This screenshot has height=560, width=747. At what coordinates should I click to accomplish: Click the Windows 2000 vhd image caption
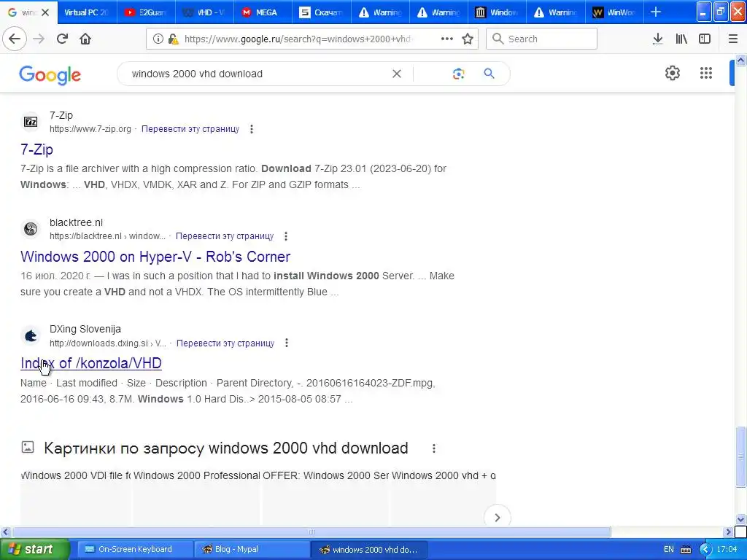(444, 475)
